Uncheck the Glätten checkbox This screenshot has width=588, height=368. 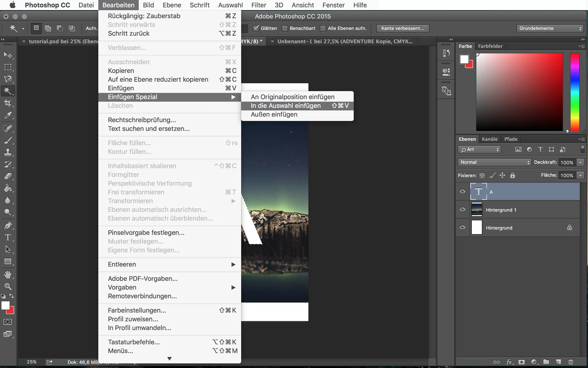click(256, 28)
